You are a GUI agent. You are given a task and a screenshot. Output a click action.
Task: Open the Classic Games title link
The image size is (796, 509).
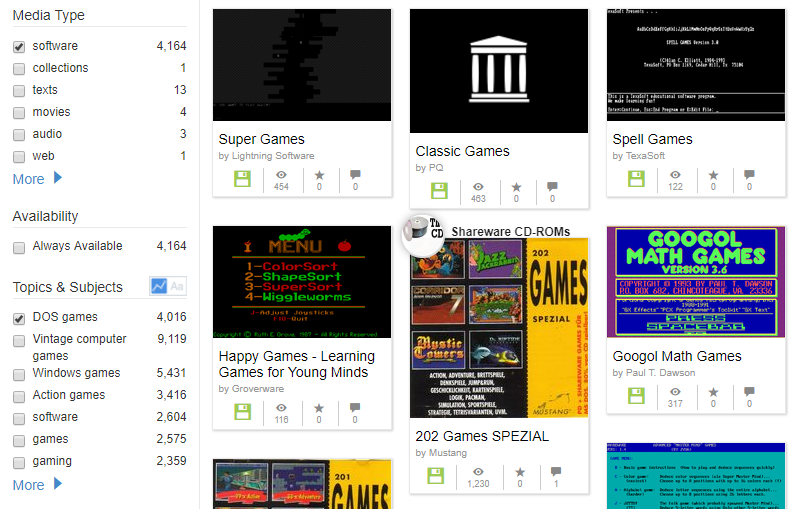[x=462, y=151]
